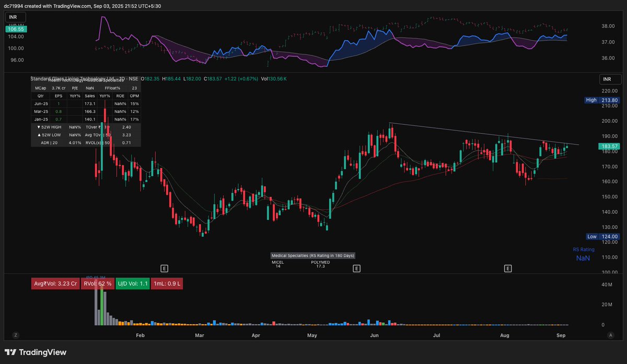627x364 pixels.
Task: Click the Medical Specialties RS Rating header
Action: pos(312,255)
